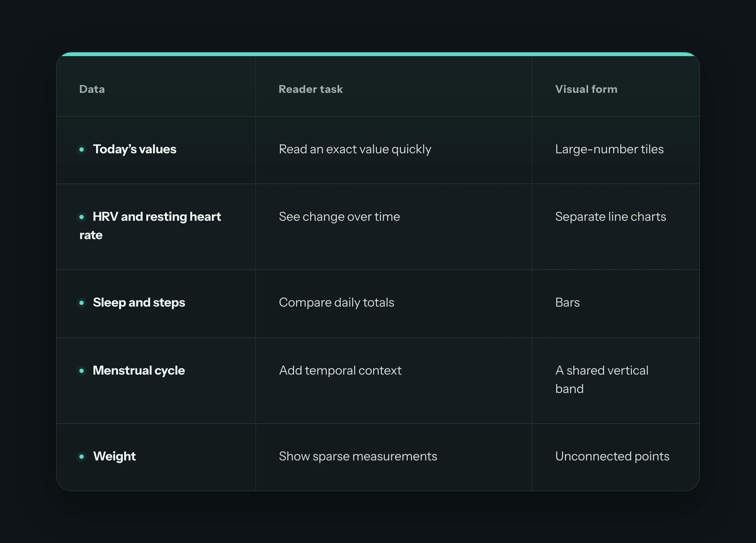
Task: Click HRV and resting heart rate label
Action: [150, 226]
